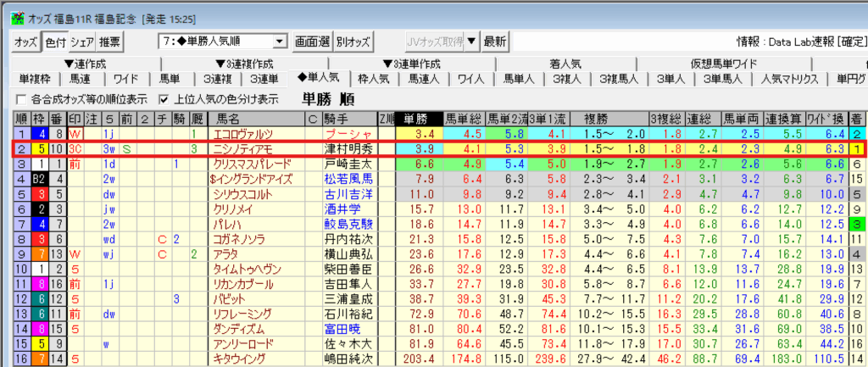Switch to the 枠人気 tab

[x=374, y=79]
